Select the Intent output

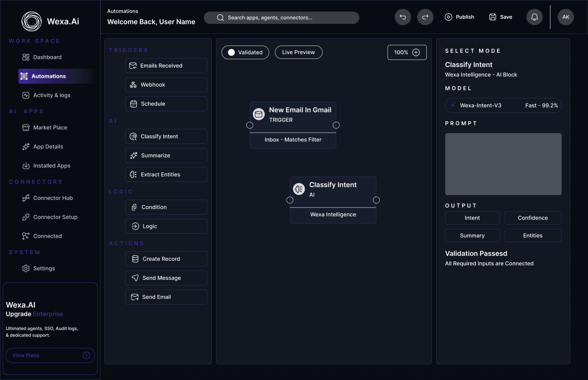(472, 218)
